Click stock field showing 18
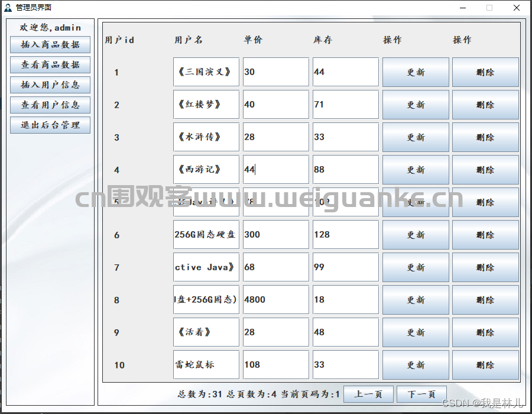532x414 pixels. coord(346,300)
